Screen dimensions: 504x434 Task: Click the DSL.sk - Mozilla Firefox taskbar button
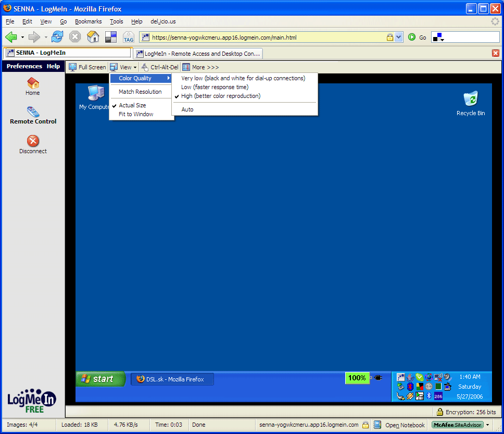pyautogui.click(x=172, y=379)
